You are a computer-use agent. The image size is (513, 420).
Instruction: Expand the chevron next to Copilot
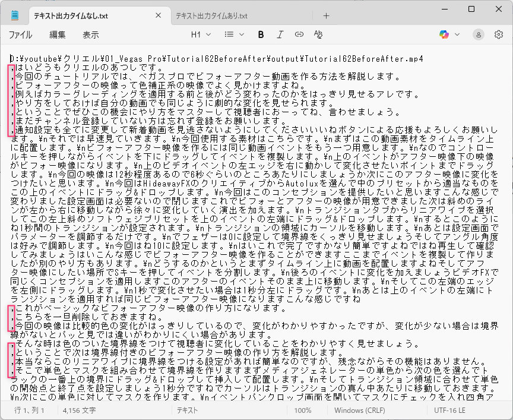tap(457, 34)
